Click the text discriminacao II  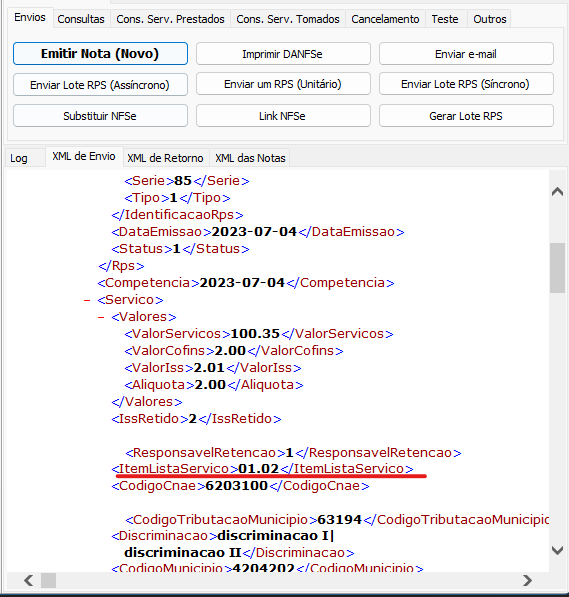point(183,552)
